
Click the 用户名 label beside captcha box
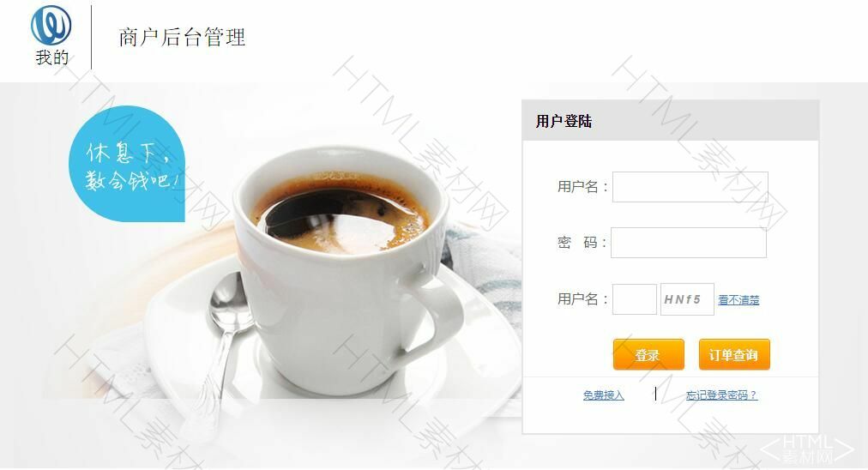[582, 299]
